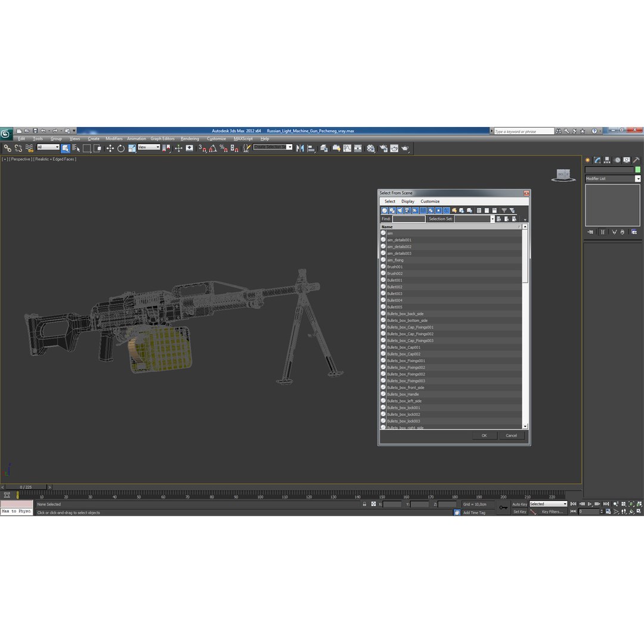Open the Edit menu
The image size is (644, 644).
tap(21, 139)
